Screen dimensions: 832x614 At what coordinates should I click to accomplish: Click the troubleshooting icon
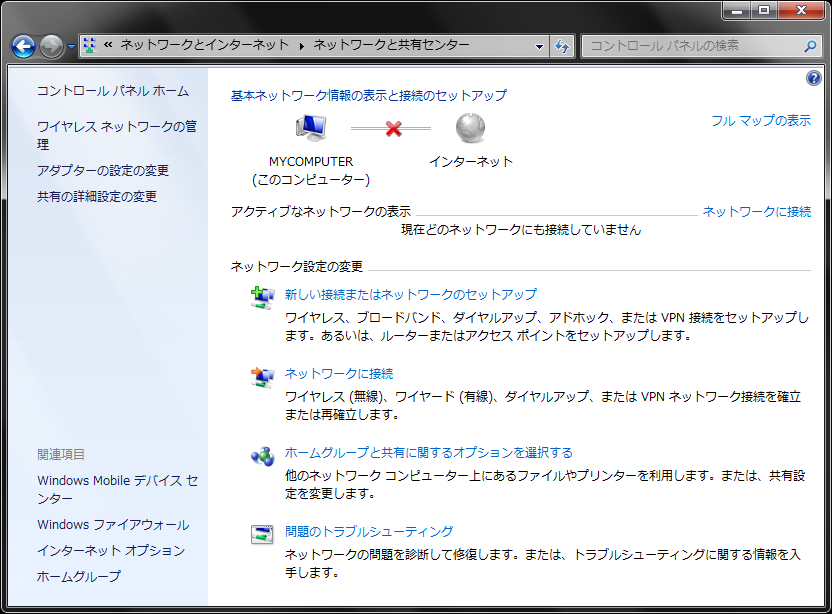[262, 534]
